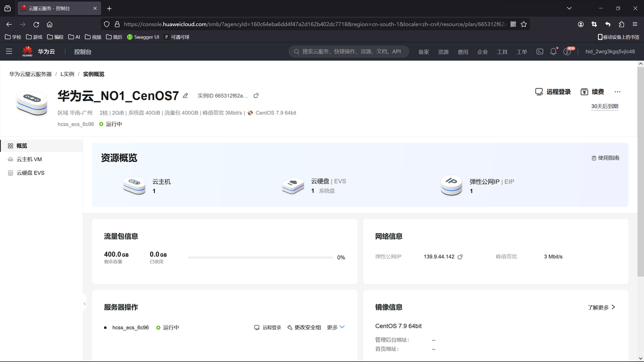Screen dimensions: 644x362
Task: Open the 学校 bookmarks folder
Action: [13, 37]
